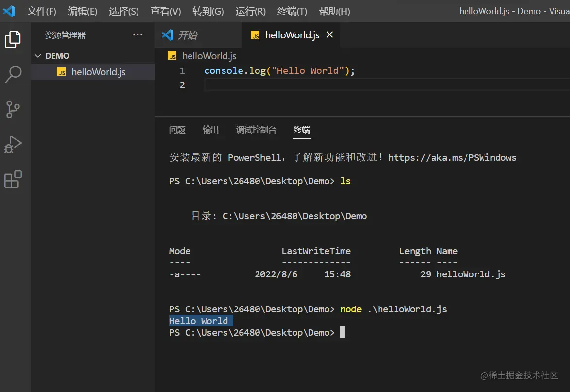This screenshot has width=570, height=392.
Task: Open the 终端(T) menu
Action: [x=292, y=11]
